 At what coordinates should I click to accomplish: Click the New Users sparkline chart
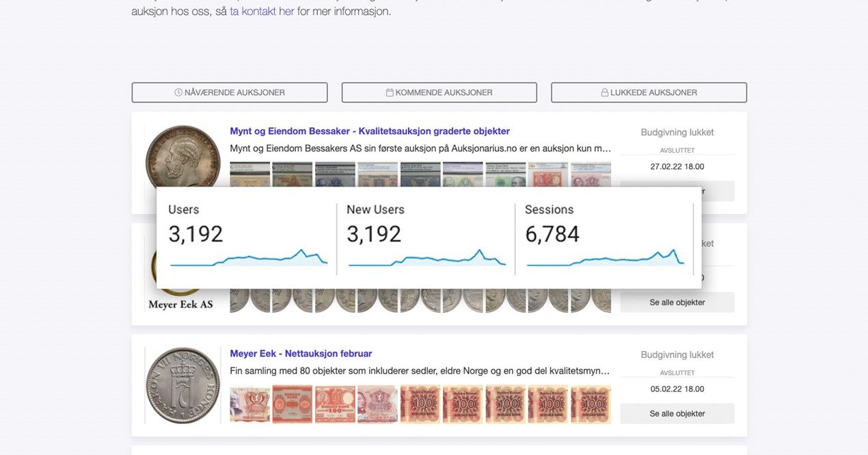(x=426, y=259)
